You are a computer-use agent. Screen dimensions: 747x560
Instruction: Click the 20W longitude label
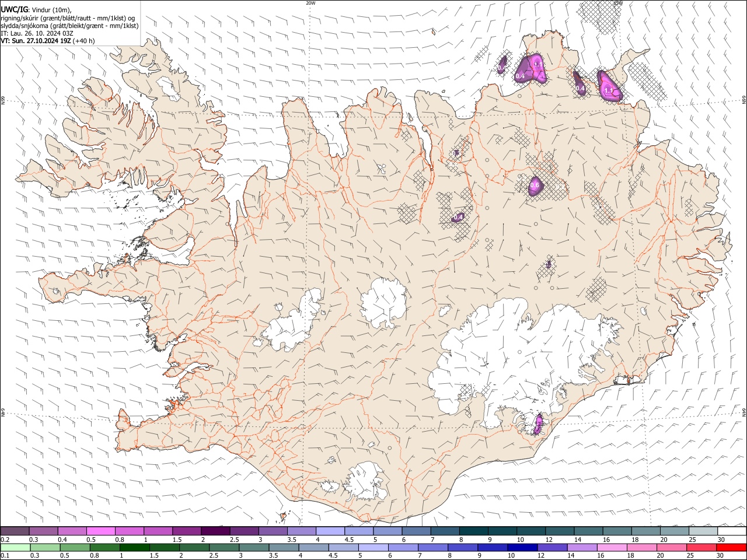tap(310, 3)
